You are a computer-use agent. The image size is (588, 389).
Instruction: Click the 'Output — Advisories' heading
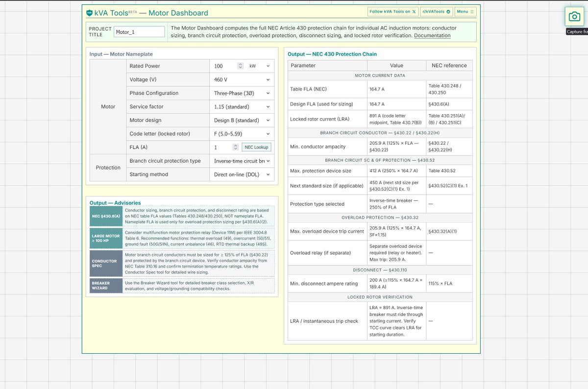[115, 203]
